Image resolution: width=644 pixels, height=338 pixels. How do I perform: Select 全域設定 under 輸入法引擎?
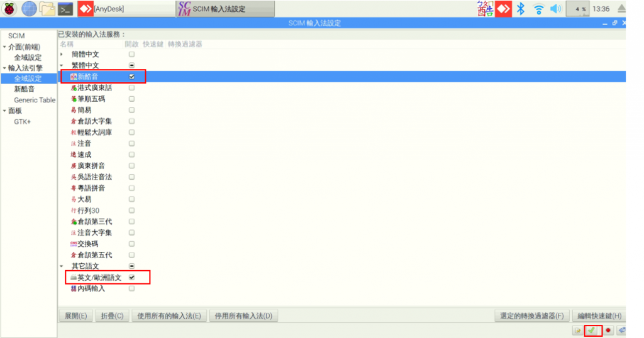[29, 79]
